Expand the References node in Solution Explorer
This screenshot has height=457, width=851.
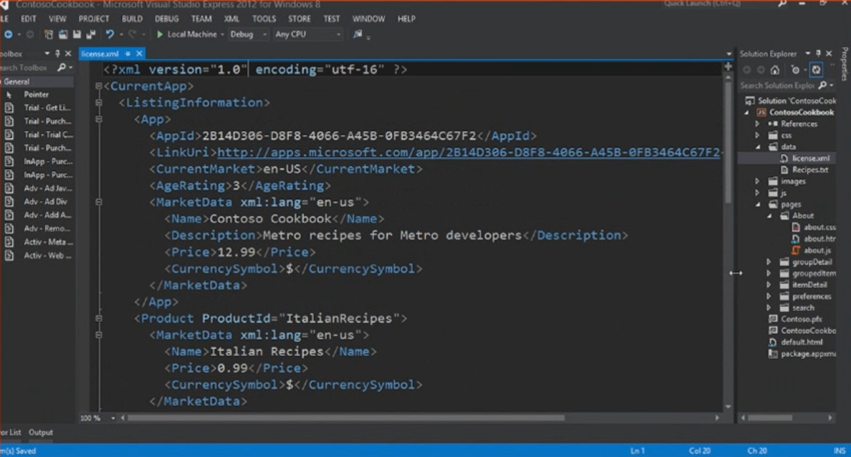pos(757,124)
